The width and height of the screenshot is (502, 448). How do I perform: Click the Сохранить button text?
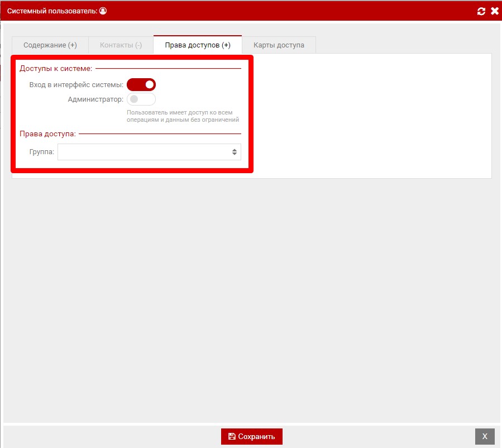tap(256, 436)
